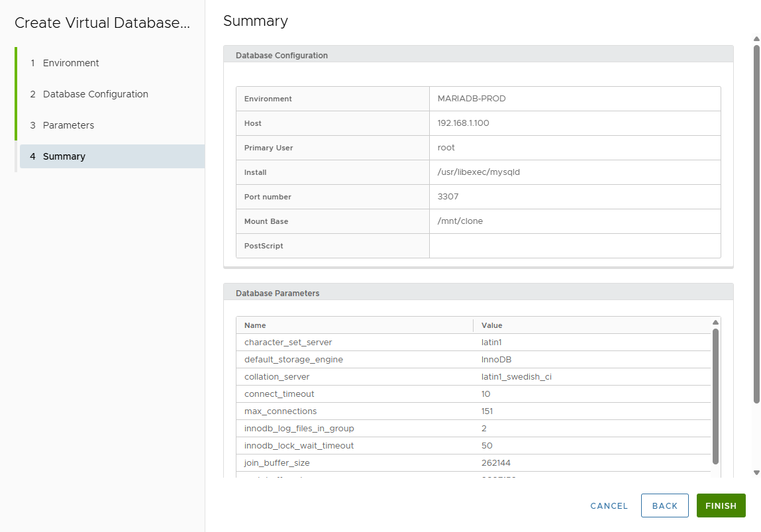Screen dimensions: 761x532
Task: Cancel the virtual database creation
Action: click(x=609, y=505)
